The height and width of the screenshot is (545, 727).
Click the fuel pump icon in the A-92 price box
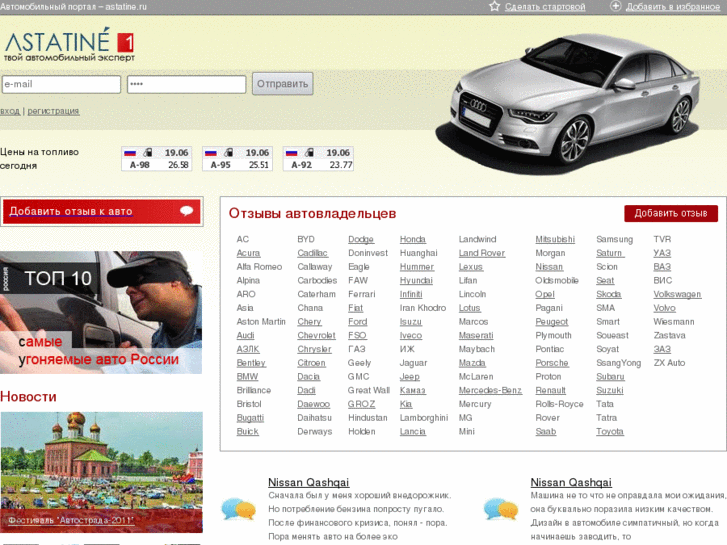pyautogui.click(x=309, y=152)
